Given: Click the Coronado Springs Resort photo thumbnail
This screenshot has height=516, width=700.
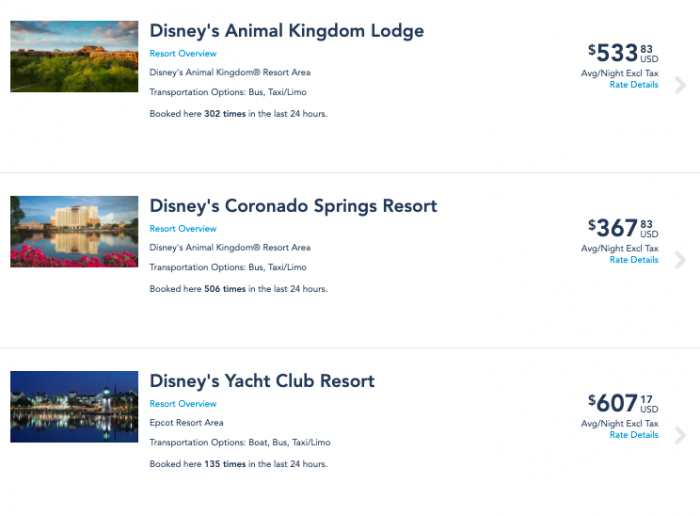Looking at the screenshot, I should pyautogui.click(x=74, y=232).
